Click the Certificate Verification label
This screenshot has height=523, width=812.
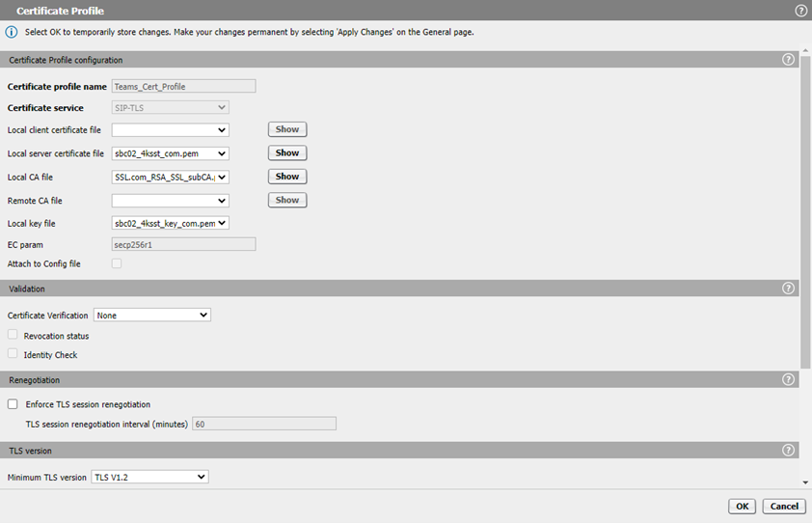47,316
